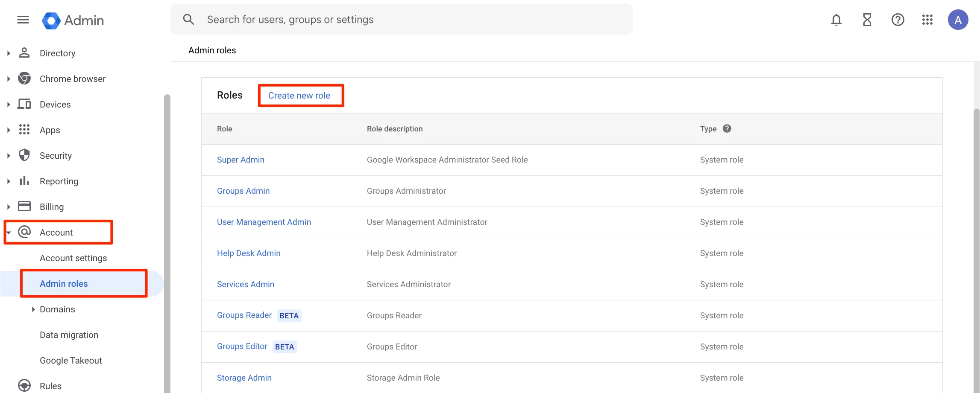
Task: Select Data migration menu item
Action: (x=69, y=335)
